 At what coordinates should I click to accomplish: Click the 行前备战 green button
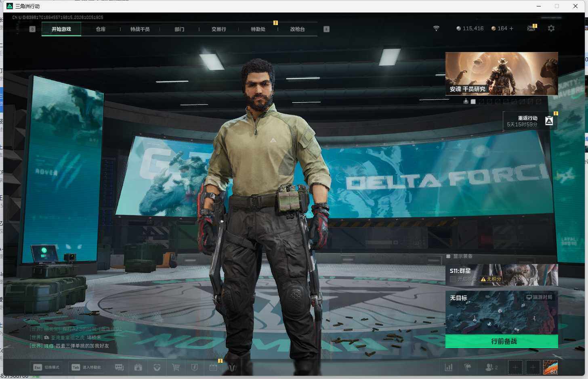pos(502,341)
